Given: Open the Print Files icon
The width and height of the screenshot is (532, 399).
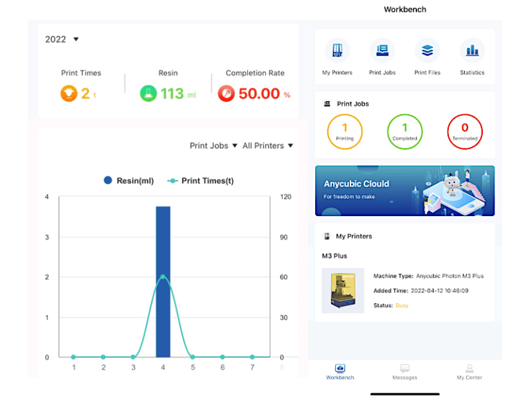Looking at the screenshot, I should (427, 51).
